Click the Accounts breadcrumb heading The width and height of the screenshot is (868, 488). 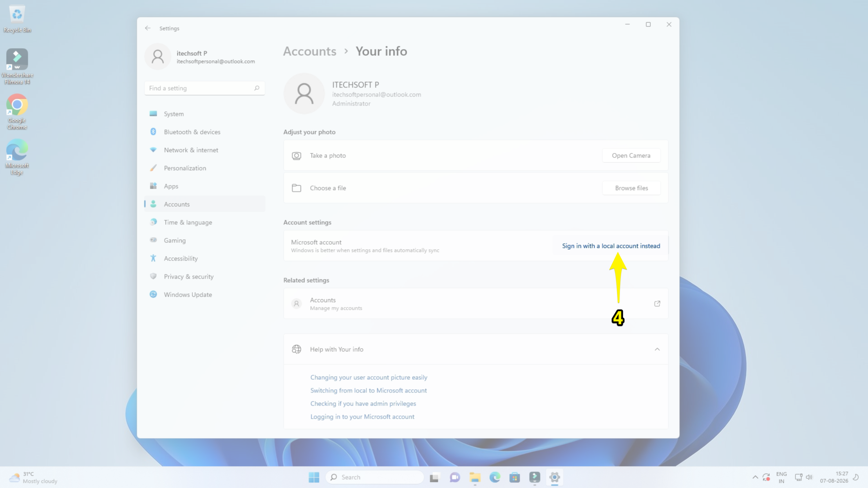point(310,52)
